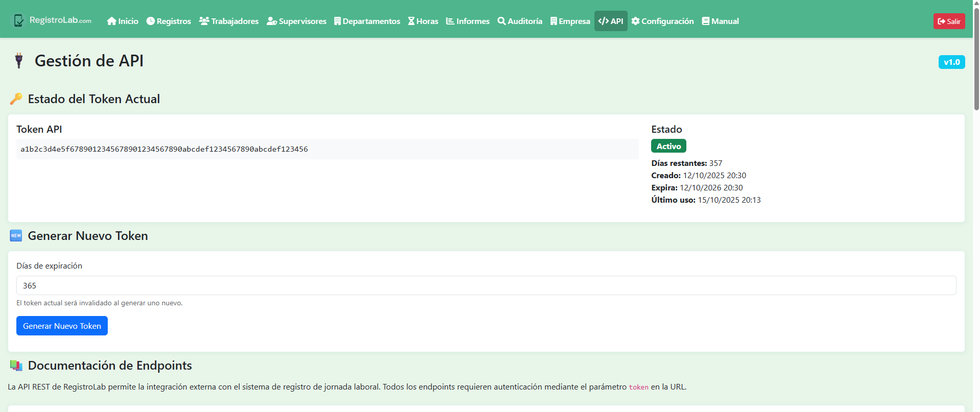Click the red Salir logout button
980x412 pixels.
pos(949,21)
